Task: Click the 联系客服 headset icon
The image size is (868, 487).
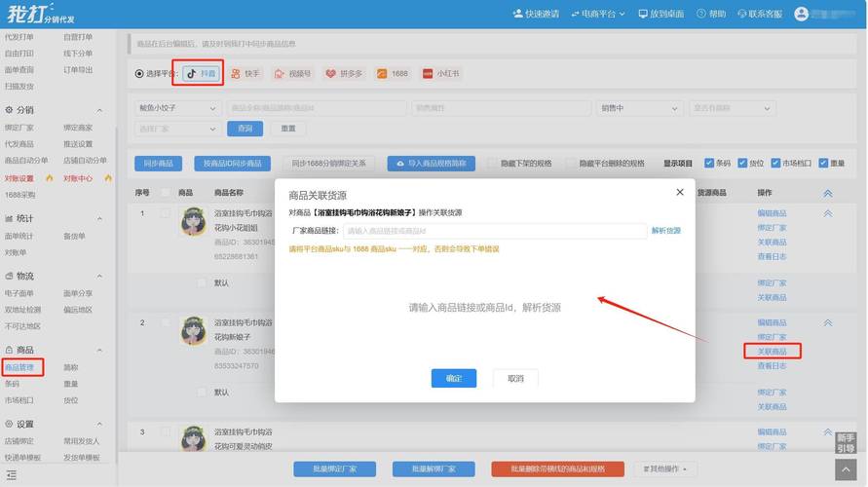Action: coord(742,14)
